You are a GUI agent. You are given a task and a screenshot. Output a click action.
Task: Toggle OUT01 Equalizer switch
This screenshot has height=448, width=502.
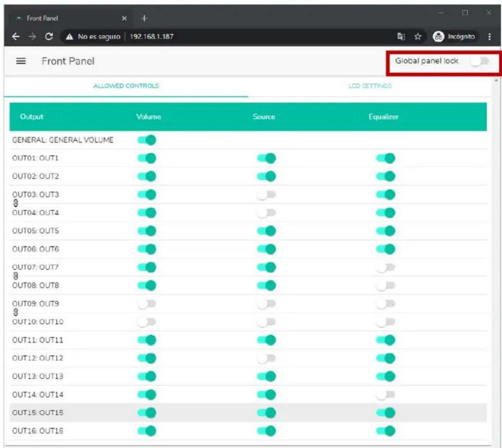(386, 158)
